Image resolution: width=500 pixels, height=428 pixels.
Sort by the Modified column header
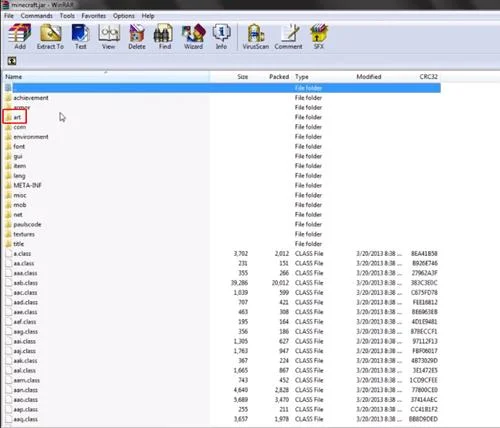(369, 77)
